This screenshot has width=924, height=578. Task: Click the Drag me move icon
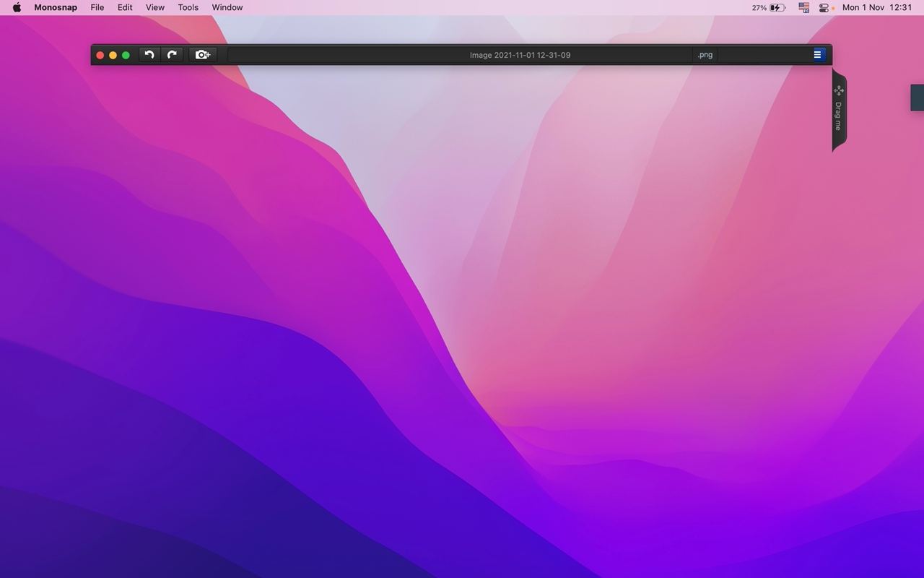838,90
